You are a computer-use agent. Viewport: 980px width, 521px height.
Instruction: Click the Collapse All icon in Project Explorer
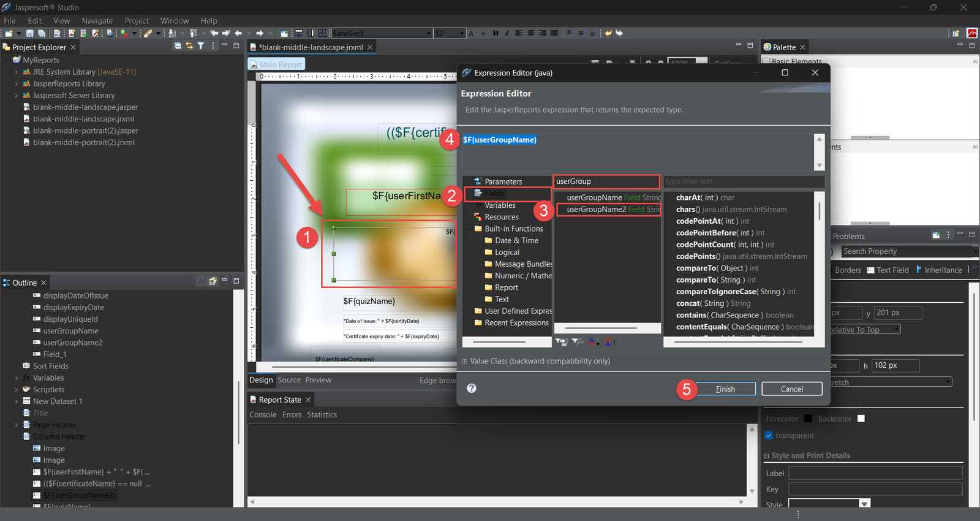pos(178,46)
